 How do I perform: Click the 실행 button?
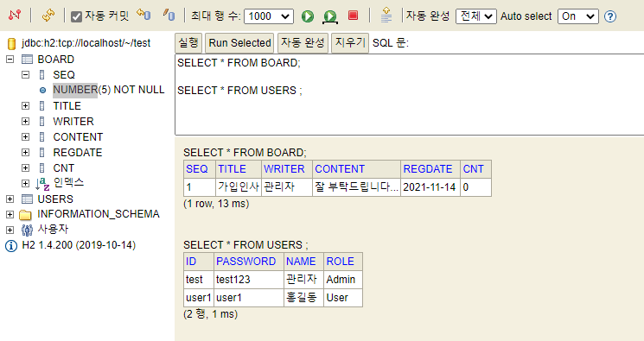point(188,42)
